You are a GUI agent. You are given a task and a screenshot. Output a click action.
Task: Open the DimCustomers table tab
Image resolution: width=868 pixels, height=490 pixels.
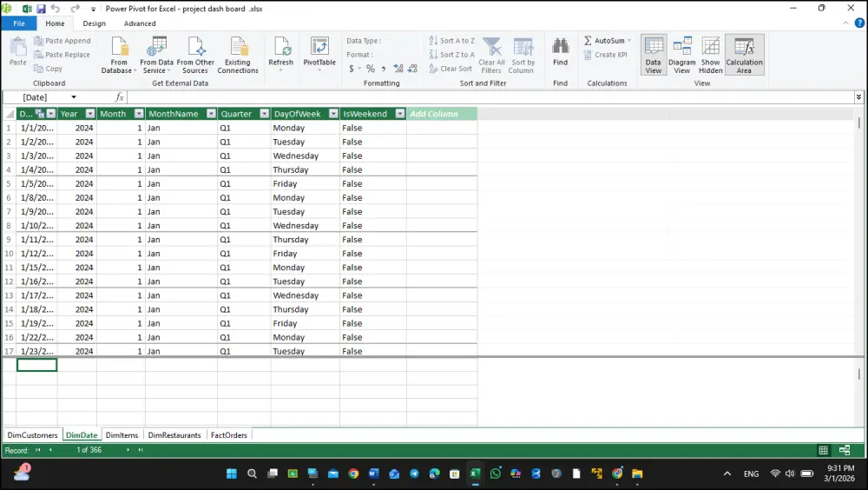32,435
